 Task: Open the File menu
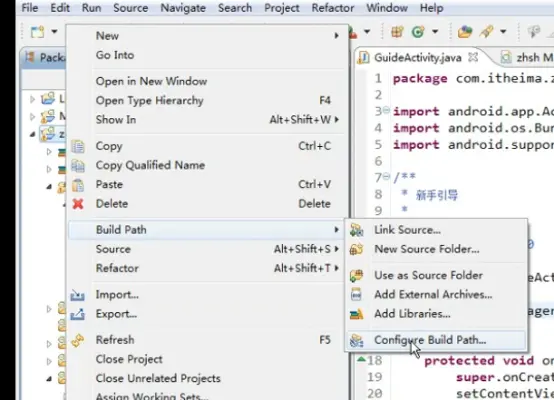[x=30, y=7]
